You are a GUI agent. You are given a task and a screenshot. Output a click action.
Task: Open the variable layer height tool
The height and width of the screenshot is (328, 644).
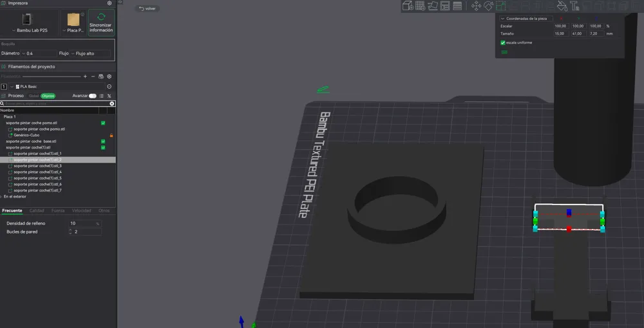[x=457, y=6]
